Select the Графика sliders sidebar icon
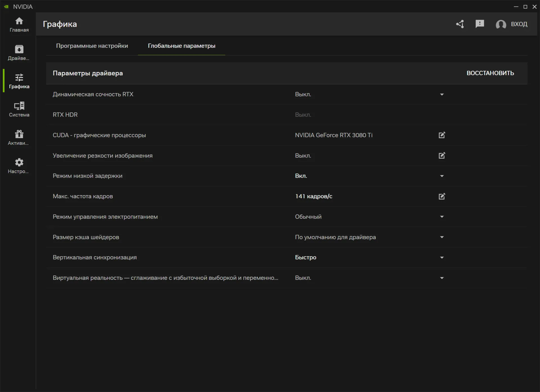This screenshot has height=392, width=540. (x=19, y=77)
